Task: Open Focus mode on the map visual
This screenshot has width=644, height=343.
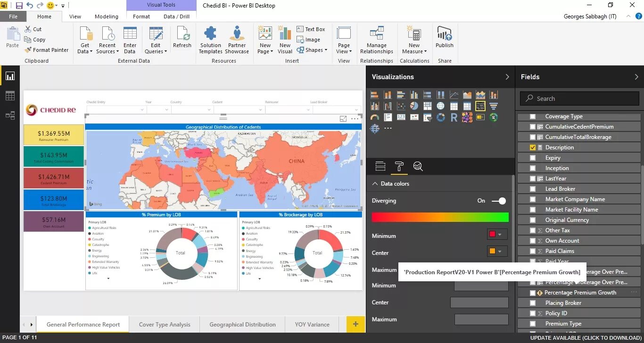Action: (343, 119)
